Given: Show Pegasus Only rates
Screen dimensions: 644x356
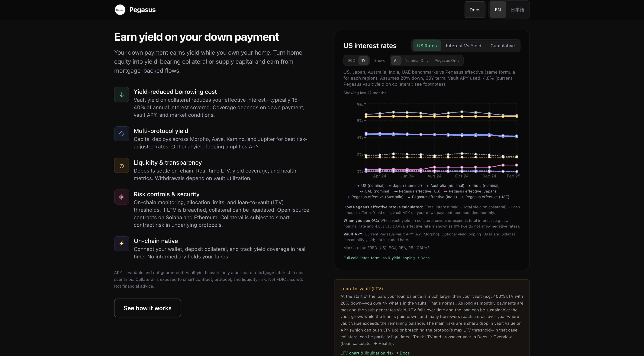Looking at the screenshot, I should (x=447, y=60).
